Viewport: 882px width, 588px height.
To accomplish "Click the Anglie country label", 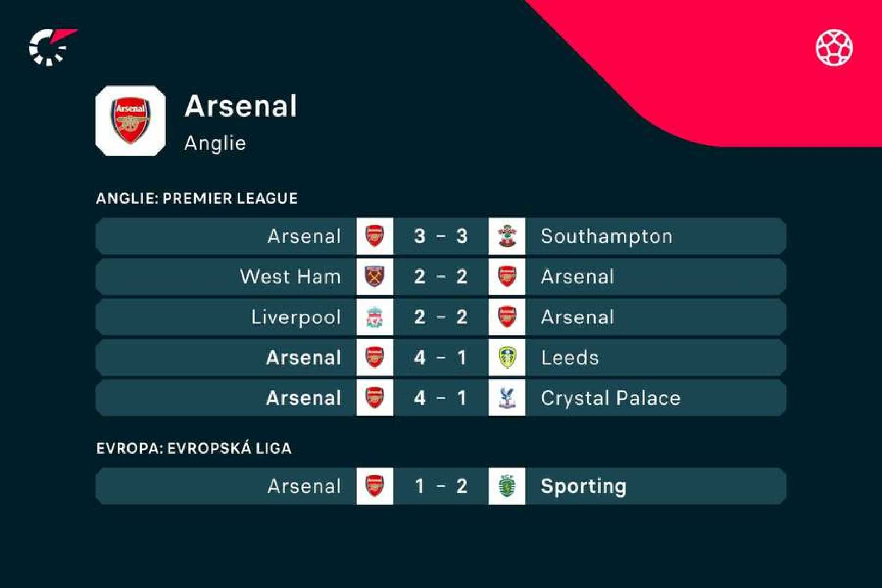I will (215, 143).
